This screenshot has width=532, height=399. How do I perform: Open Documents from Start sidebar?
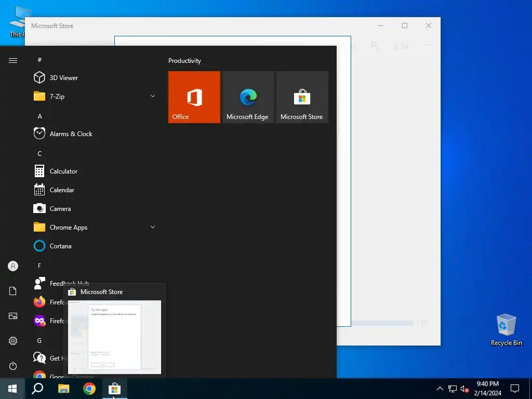click(13, 291)
